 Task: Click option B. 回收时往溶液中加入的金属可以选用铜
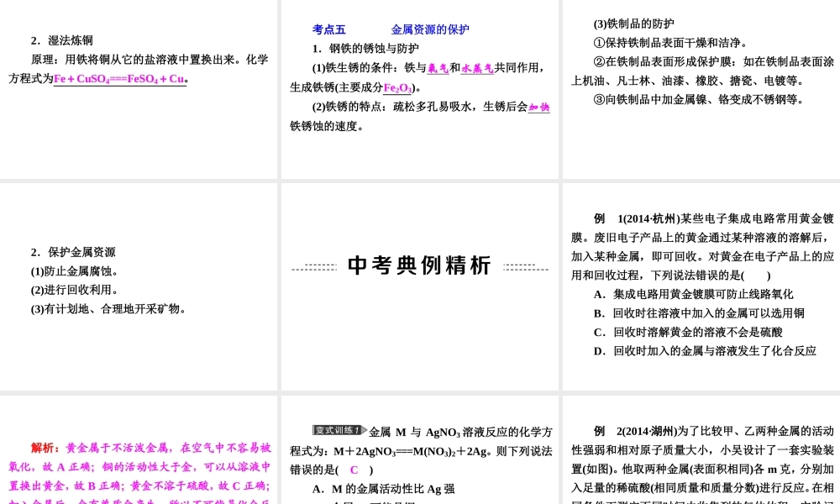click(699, 313)
